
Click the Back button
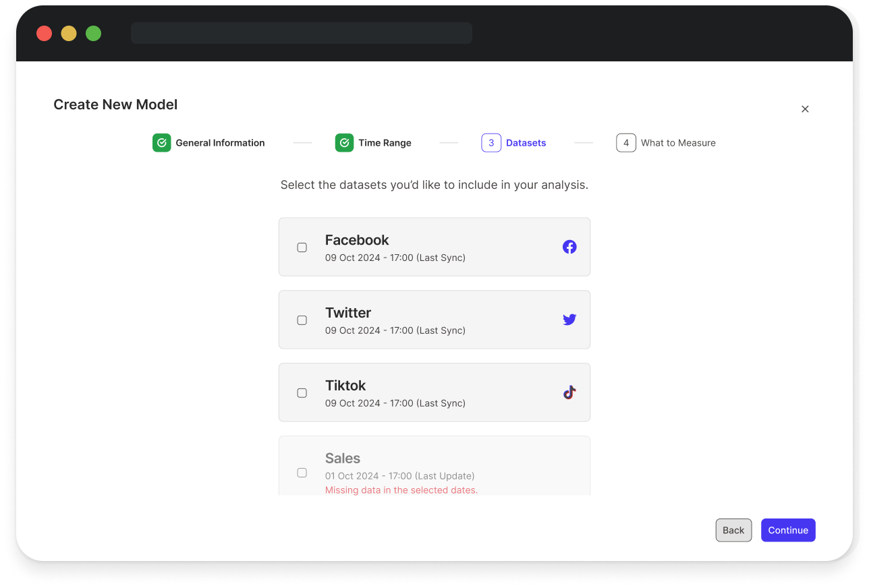tap(733, 530)
